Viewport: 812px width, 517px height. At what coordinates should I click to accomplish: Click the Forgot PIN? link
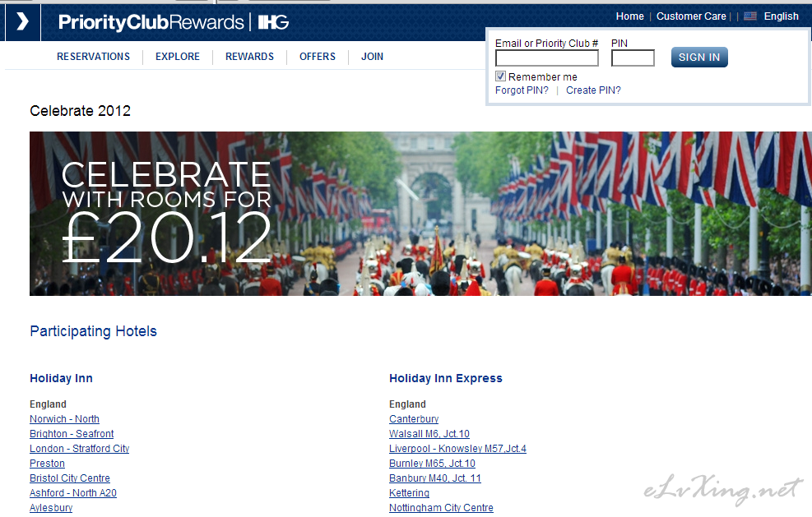coord(522,90)
